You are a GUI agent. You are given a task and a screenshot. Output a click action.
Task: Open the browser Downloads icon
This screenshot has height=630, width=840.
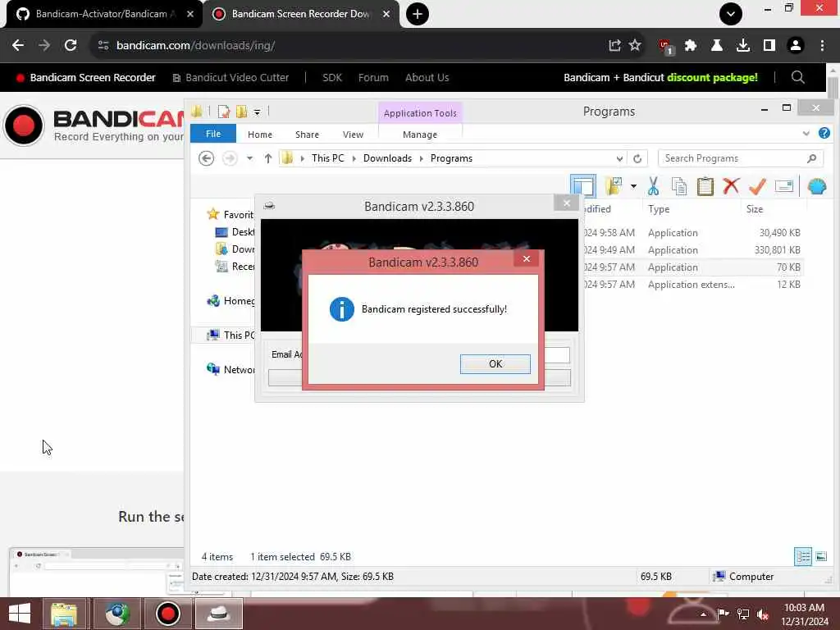[x=743, y=46]
